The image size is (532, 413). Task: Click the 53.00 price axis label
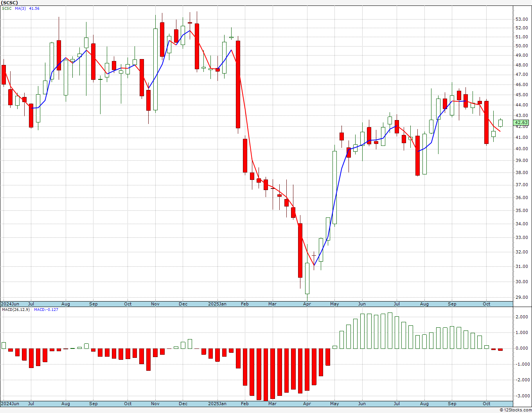click(x=521, y=19)
